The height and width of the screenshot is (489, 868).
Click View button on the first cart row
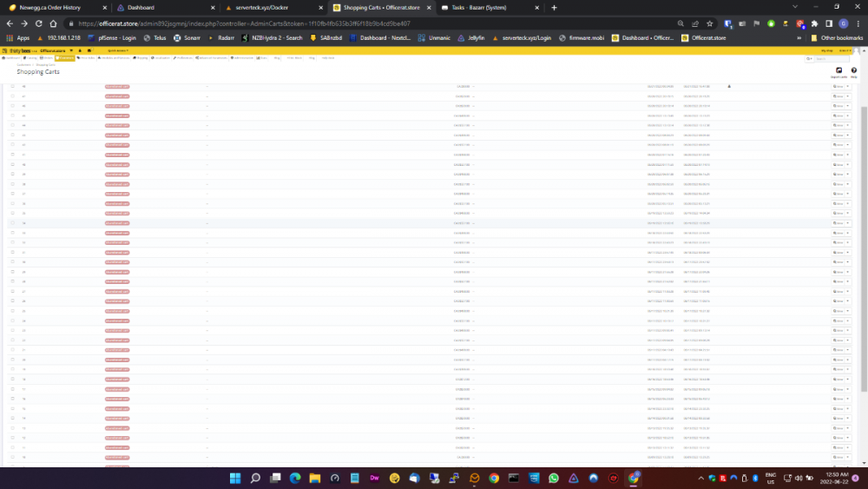[837, 87]
